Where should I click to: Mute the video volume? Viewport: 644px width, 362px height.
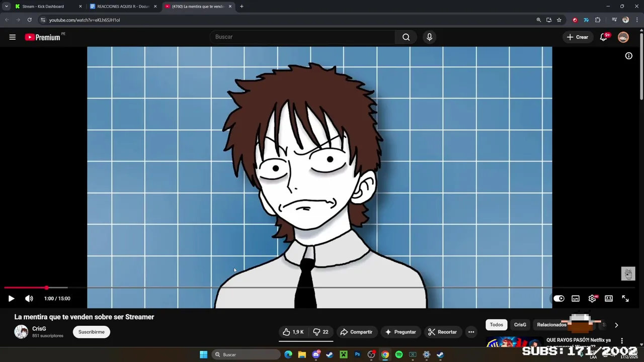29,298
